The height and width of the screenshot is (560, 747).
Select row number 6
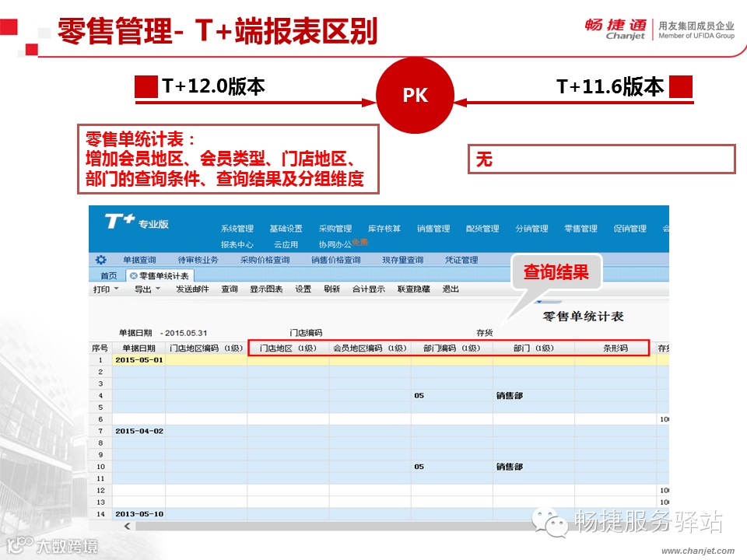pos(100,419)
